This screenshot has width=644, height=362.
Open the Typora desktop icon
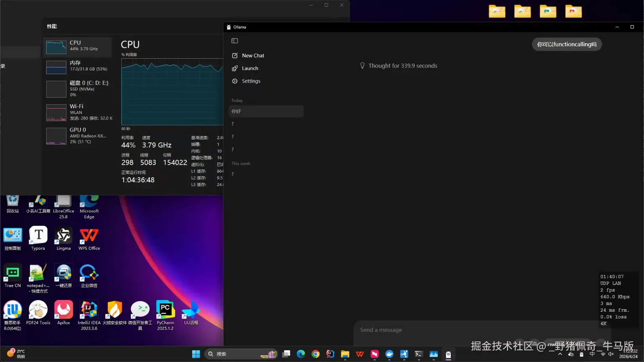pyautogui.click(x=38, y=236)
